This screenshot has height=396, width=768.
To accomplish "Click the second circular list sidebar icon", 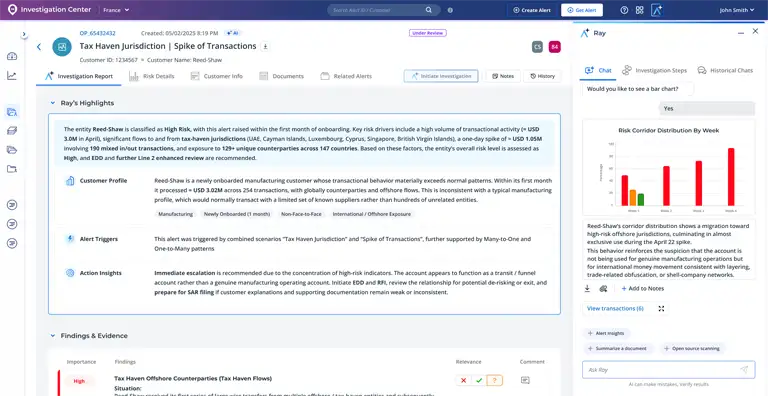I will click(12, 224).
